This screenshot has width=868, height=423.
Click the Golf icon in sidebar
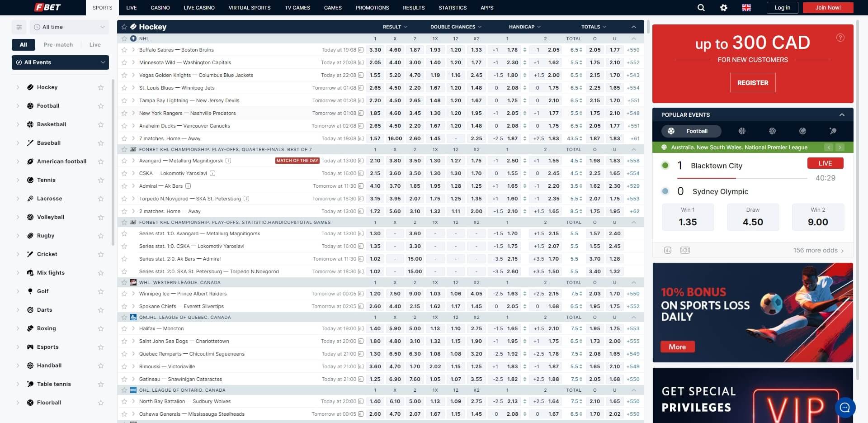click(x=30, y=291)
